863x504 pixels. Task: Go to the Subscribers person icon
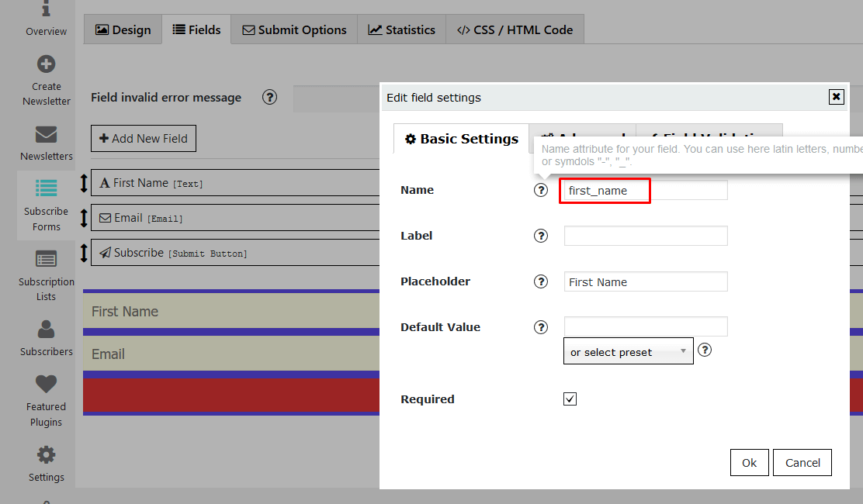pyautogui.click(x=47, y=330)
